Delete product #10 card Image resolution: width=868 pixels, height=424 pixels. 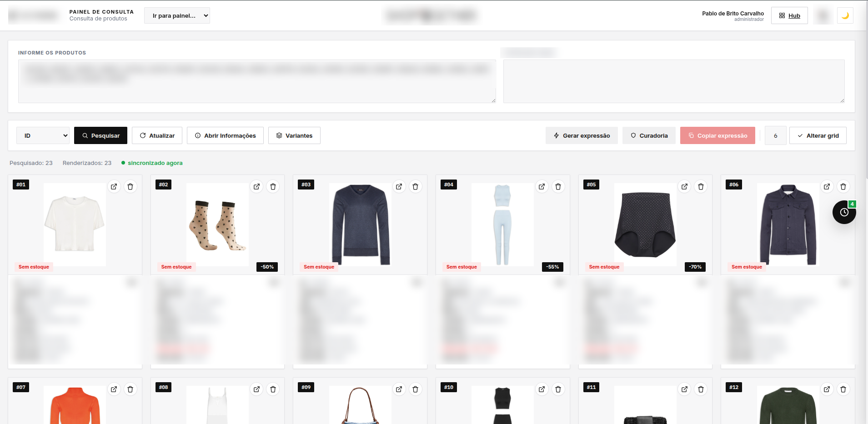point(558,389)
